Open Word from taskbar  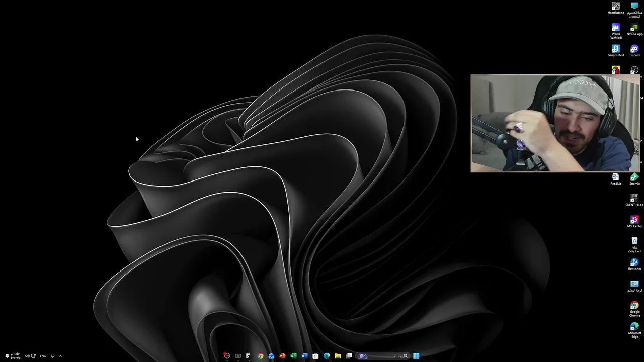[304, 356]
